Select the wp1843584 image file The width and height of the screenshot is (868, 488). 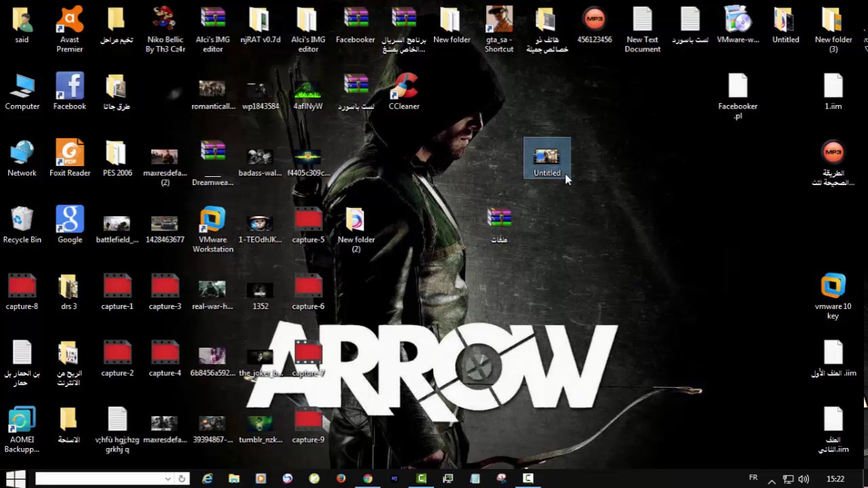coord(260,95)
